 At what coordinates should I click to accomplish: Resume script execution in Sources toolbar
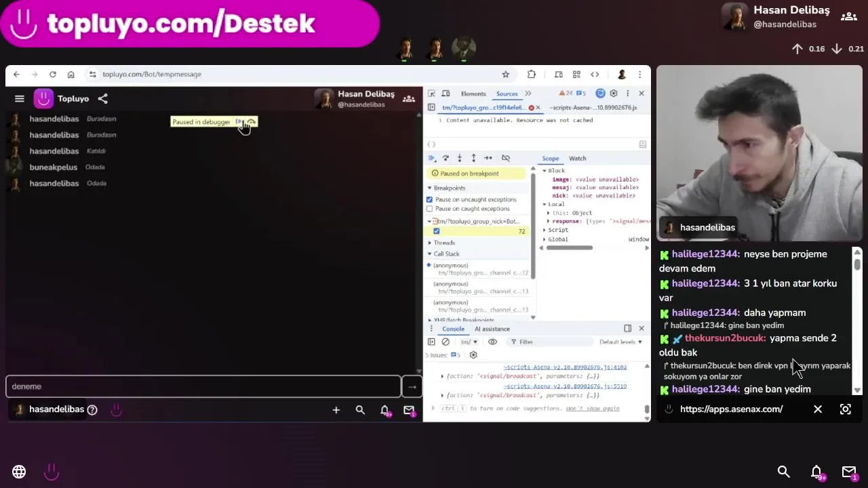tap(431, 158)
